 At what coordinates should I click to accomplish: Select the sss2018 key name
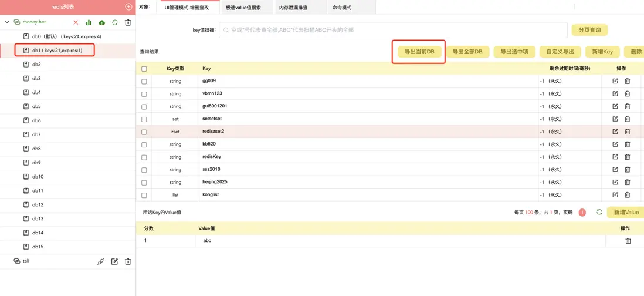pos(212,169)
